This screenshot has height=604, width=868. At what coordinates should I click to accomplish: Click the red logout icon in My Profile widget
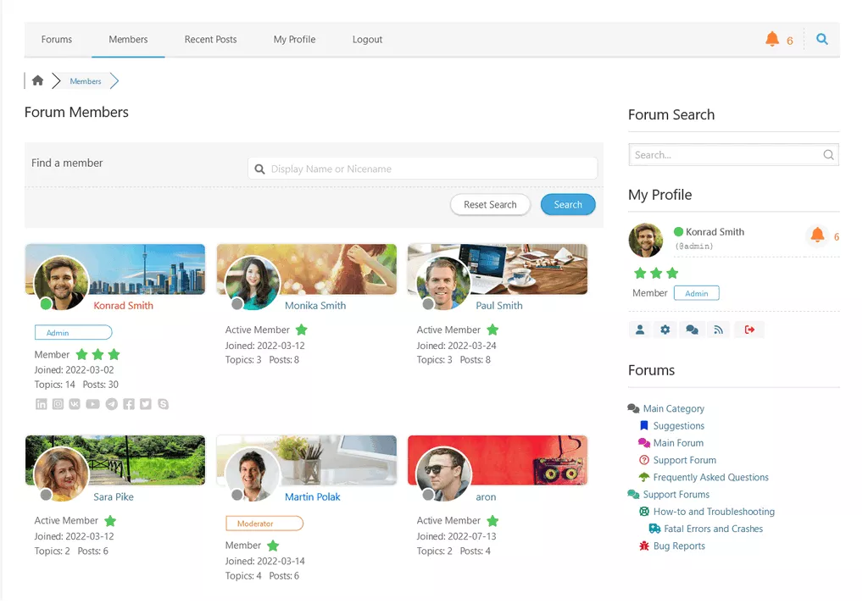click(x=749, y=330)
